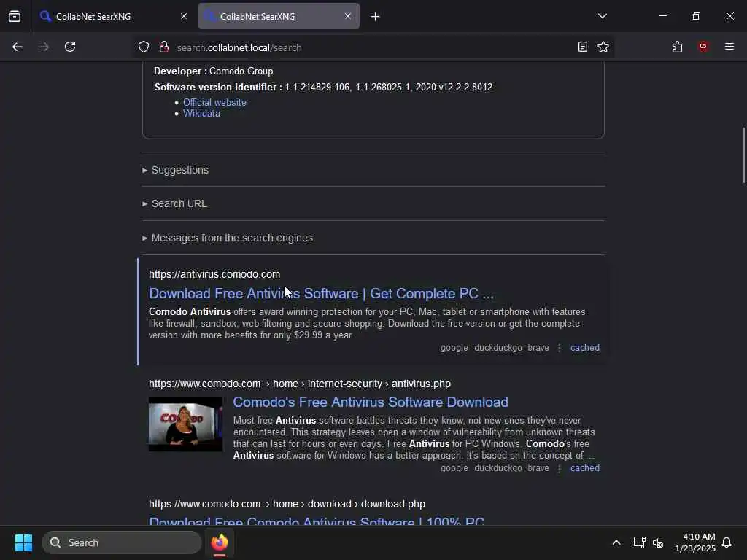Screen dimensions: 747x560
Task: Open Download Free Comodo Antivirus Software result
Action: click(x=317, y=521)
